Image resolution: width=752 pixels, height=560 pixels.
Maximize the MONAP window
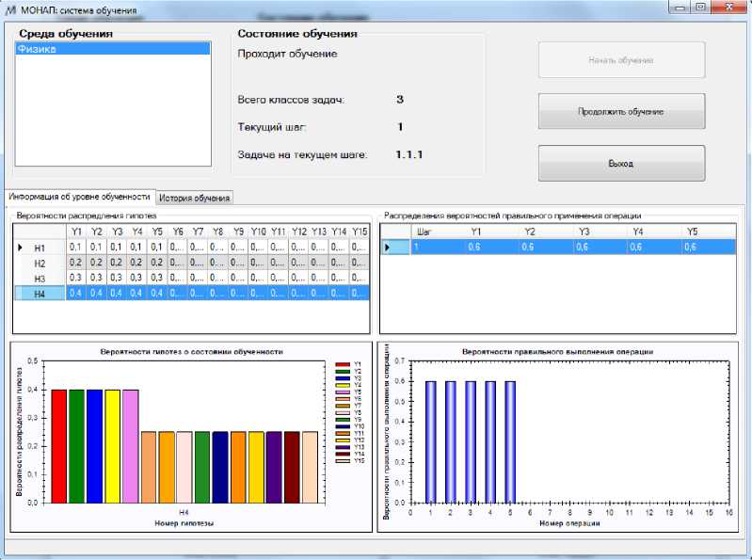click(699, 8)
